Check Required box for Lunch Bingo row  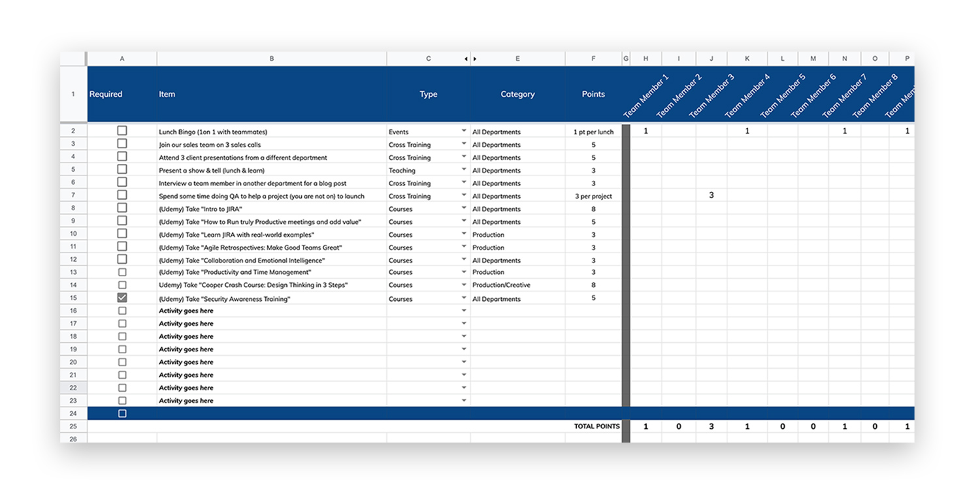click(x=122, y=131)
